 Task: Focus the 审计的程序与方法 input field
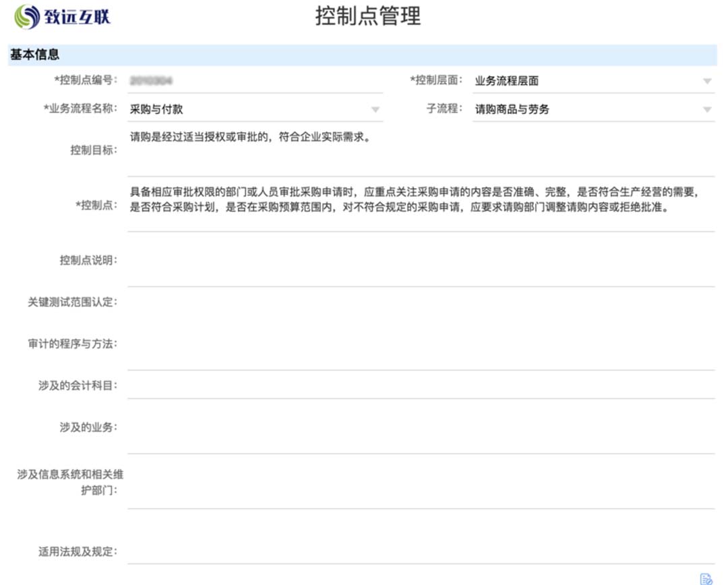[x=421, y=344]
